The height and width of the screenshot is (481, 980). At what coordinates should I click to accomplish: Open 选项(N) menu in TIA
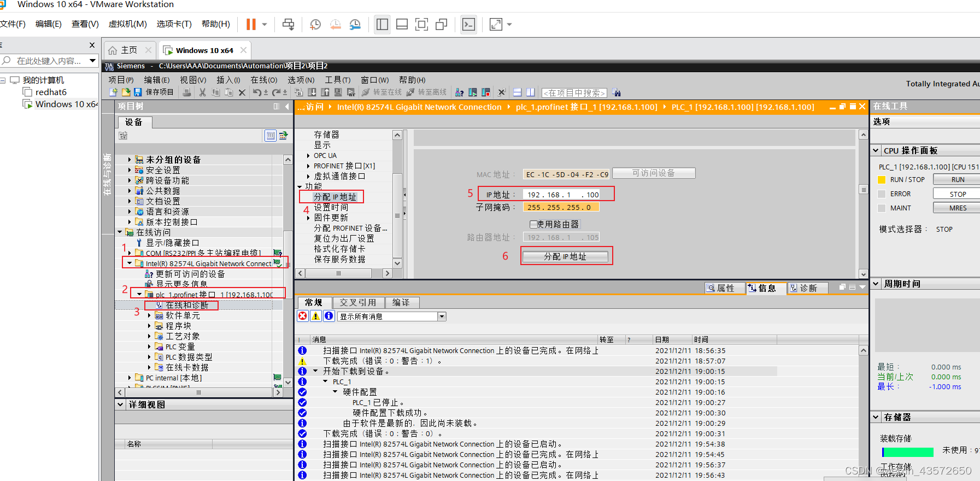click(301, 80)
